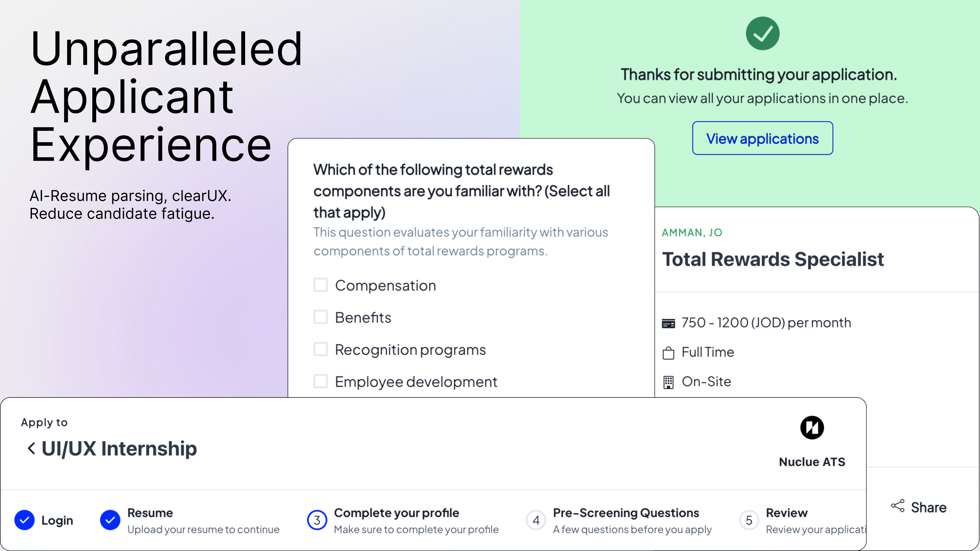The width and height of the screenshot is (980, 551).
Task: Click the View applications button
Action: [x=762, y=138]
